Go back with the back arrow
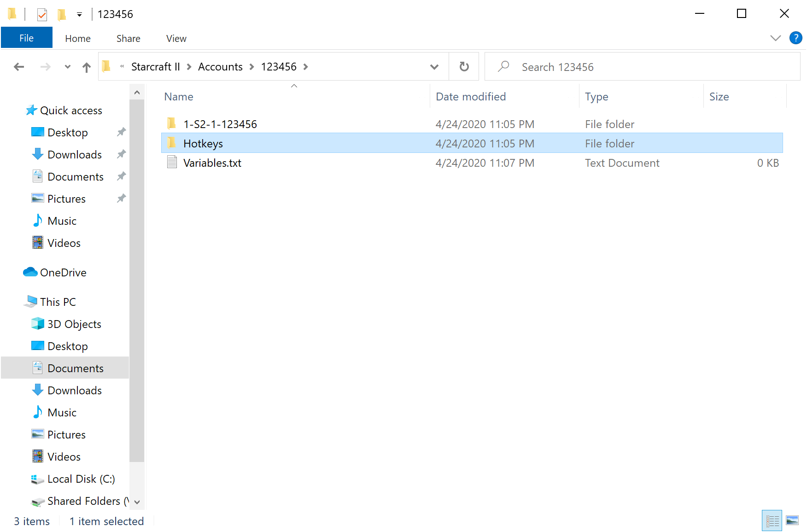The image size is (807, 532). tap(19, 66)
